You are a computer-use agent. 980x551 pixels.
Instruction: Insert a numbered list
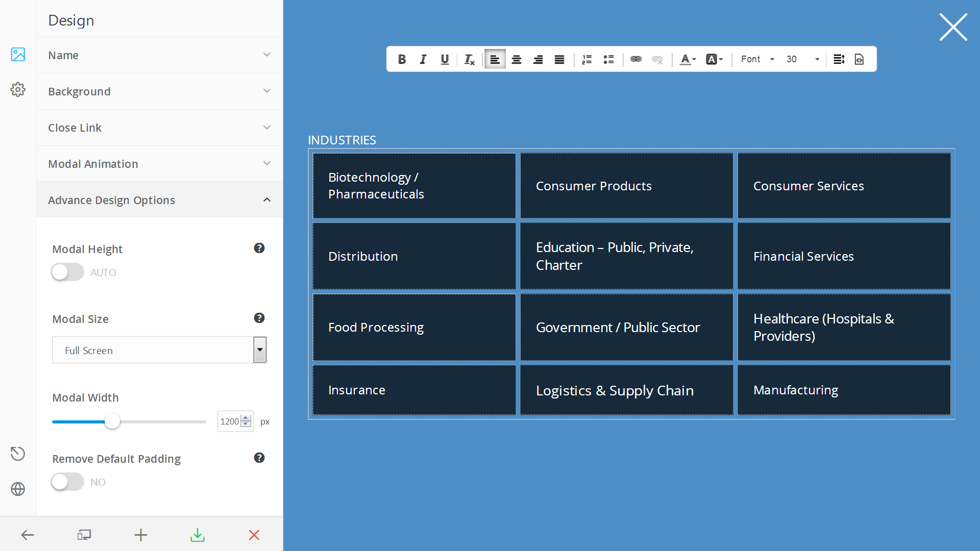(x=587, y=59)
